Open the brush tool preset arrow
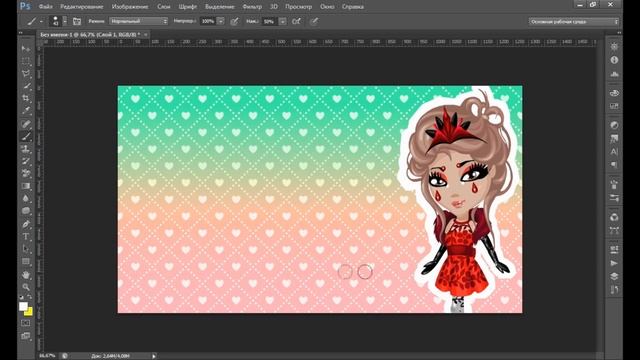640x360 pixels. 41,21
